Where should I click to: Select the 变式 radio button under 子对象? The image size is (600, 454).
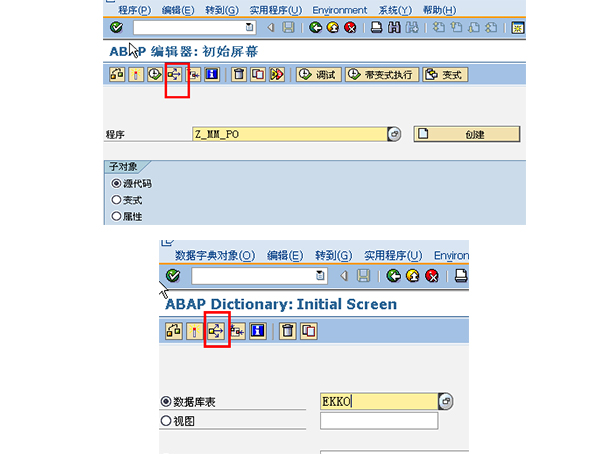[x=117, y=200]
